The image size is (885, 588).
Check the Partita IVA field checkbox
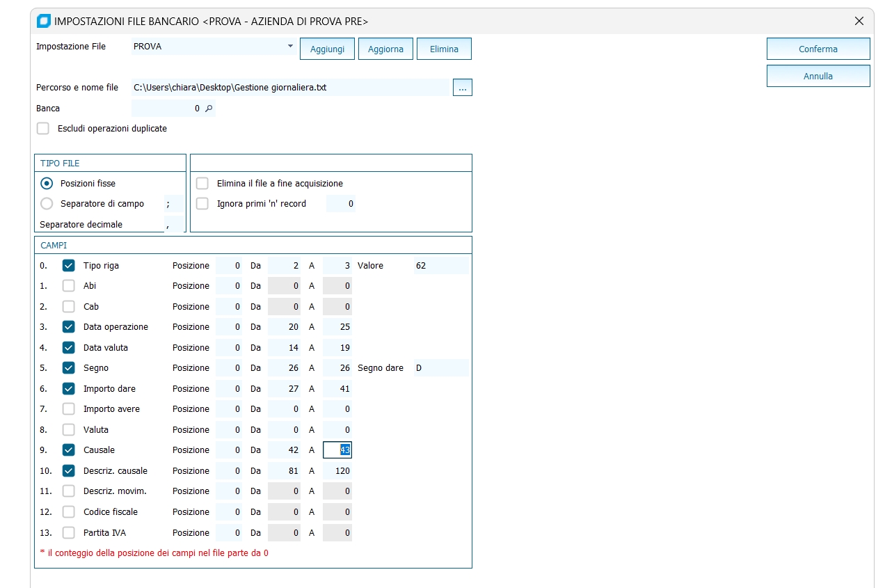[69, 533]
